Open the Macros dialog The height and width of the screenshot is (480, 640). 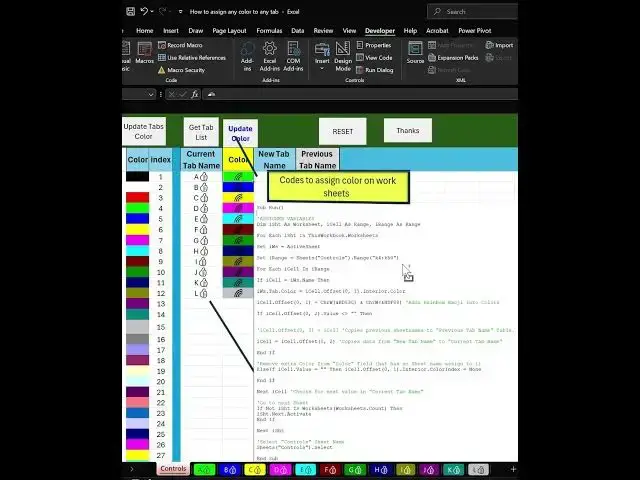pyautogui.click(x=144, y=53)
